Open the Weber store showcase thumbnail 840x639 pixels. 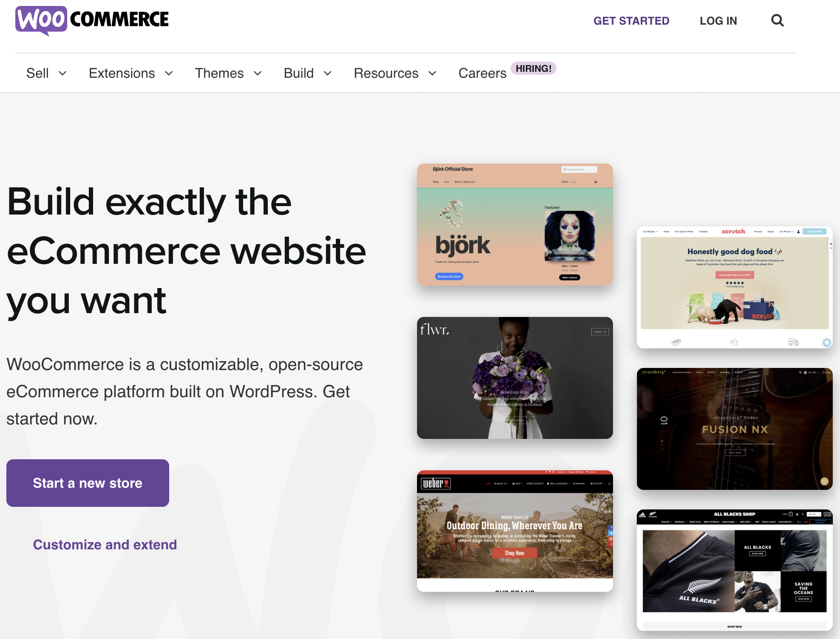tap(515, 531)
